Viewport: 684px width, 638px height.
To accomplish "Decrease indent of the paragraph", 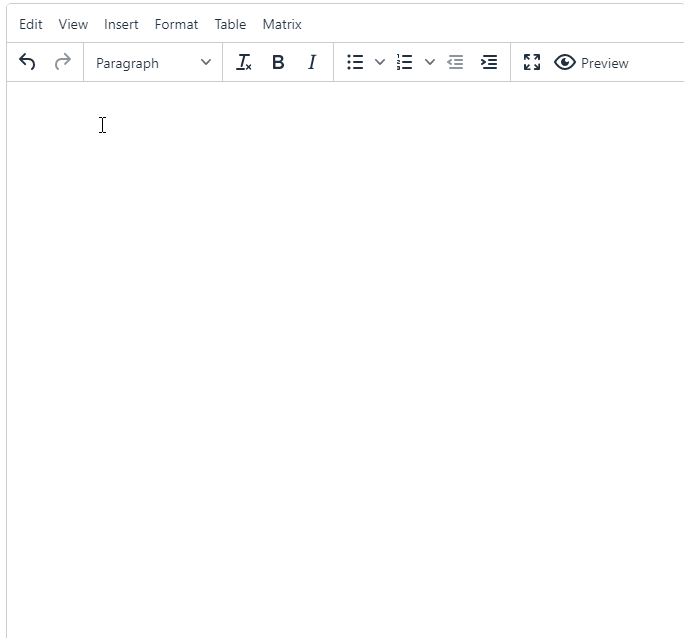I will 455,62.
